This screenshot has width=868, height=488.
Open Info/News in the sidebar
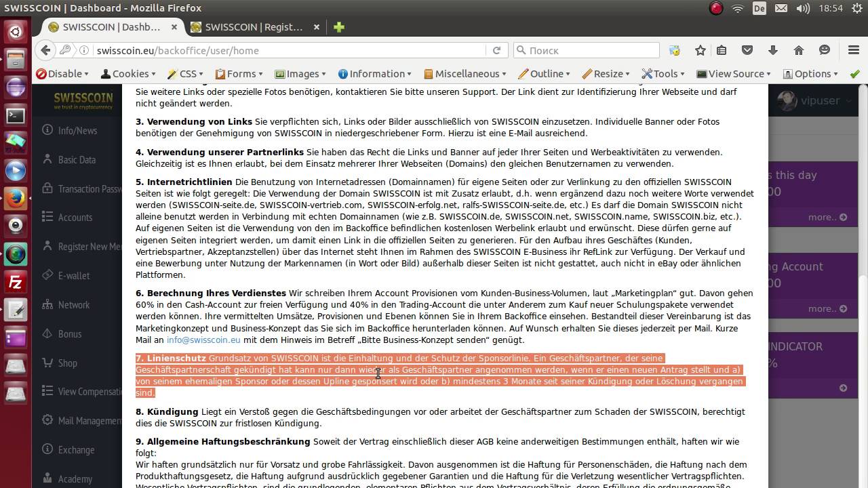pyautogui.click(x=77, y=131)
